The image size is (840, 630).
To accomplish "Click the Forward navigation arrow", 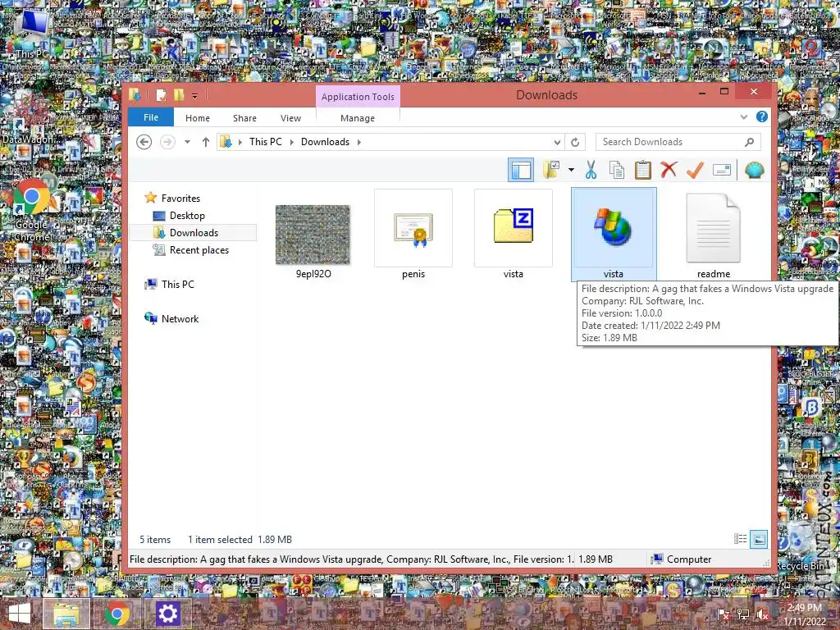I will (167, 142).
